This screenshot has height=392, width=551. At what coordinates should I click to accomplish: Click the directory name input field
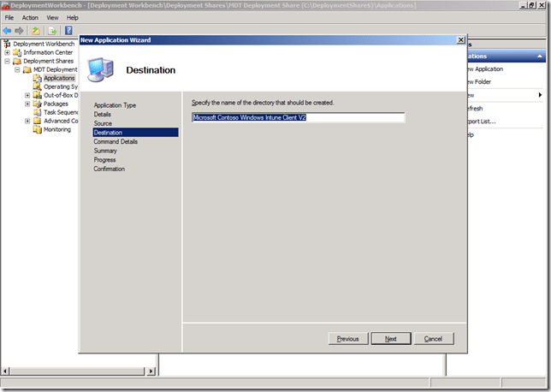tap(299, 117)
